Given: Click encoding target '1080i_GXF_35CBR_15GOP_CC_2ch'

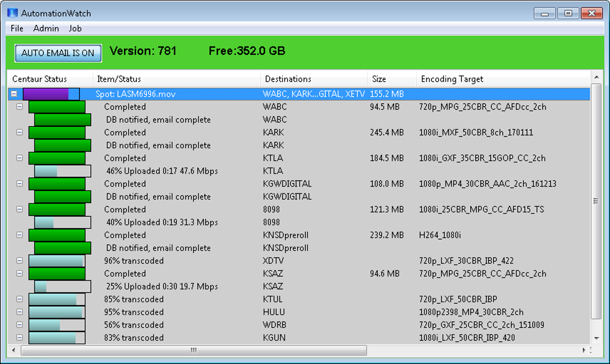Looking at the screenshot, I should coord(482,158).
